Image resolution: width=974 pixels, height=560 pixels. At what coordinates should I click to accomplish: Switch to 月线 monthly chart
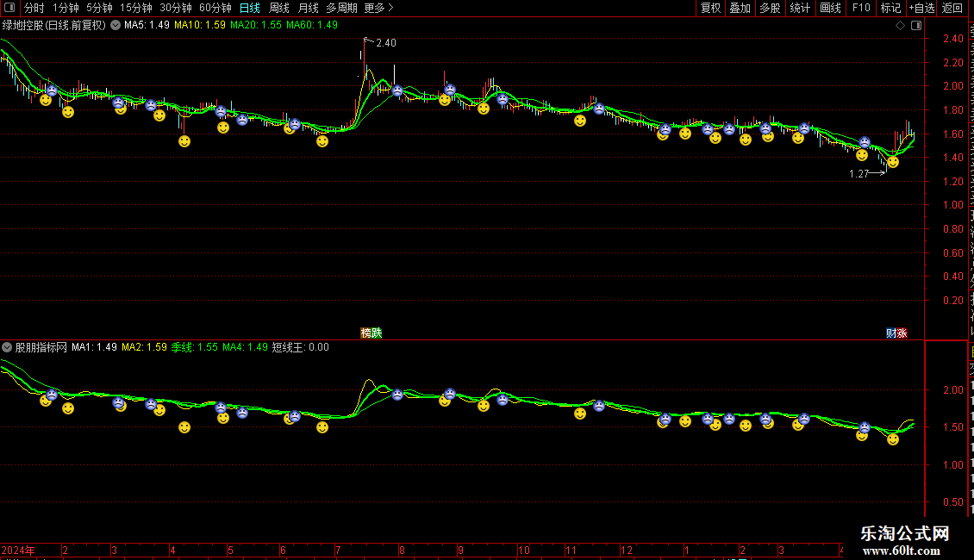tap(308, 8)
